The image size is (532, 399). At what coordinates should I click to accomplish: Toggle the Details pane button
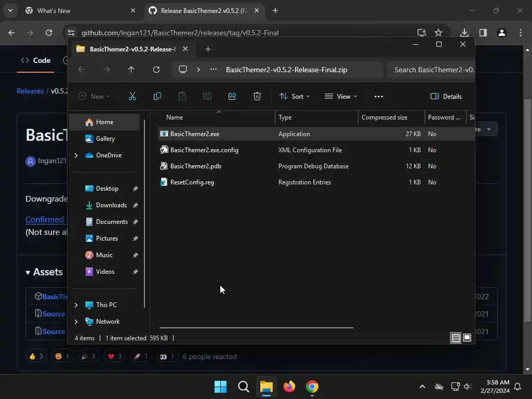pos(446,96)
